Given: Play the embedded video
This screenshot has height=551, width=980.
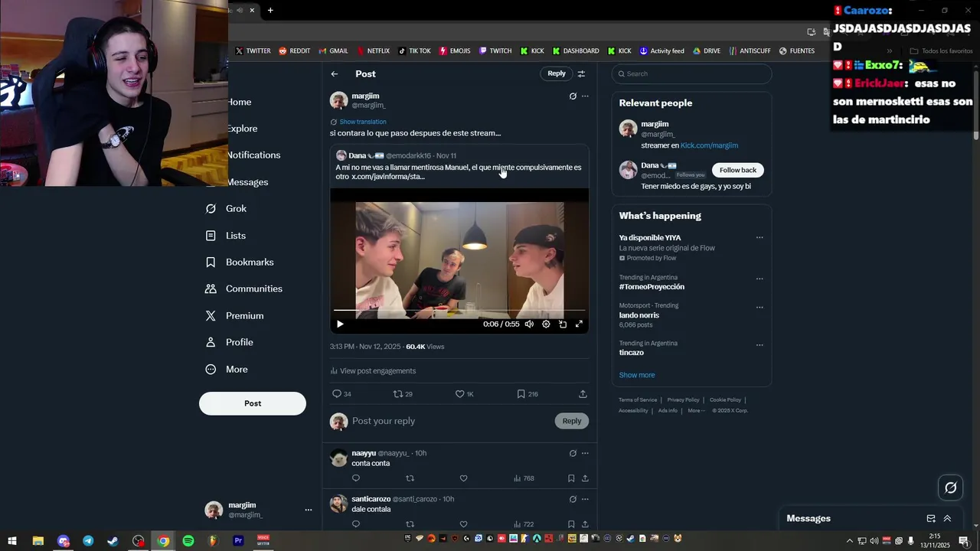Looking at the screenshot, I should point(340,324).
